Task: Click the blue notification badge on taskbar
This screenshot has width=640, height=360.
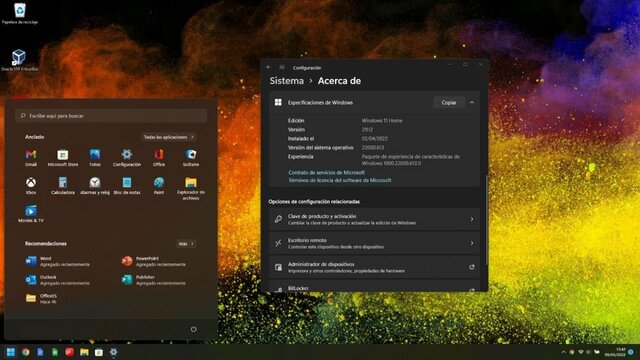Action: pyautogui.click(x=631, y=352)
